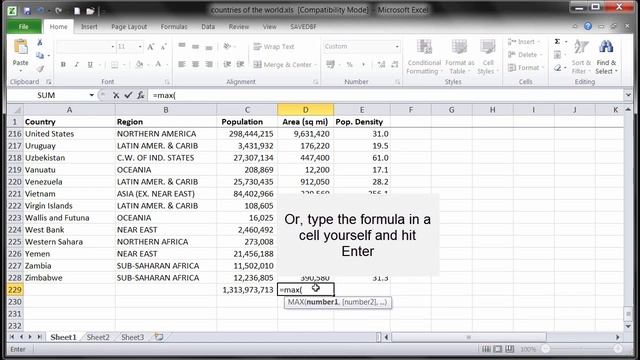
Task: Open Find & Select menu
Action: (606, 57)
